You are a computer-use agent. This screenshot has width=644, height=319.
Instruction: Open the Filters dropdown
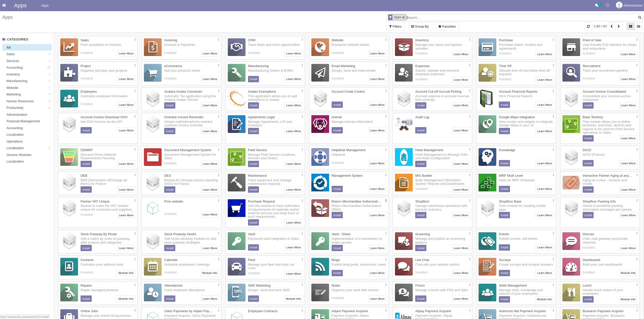395,26
